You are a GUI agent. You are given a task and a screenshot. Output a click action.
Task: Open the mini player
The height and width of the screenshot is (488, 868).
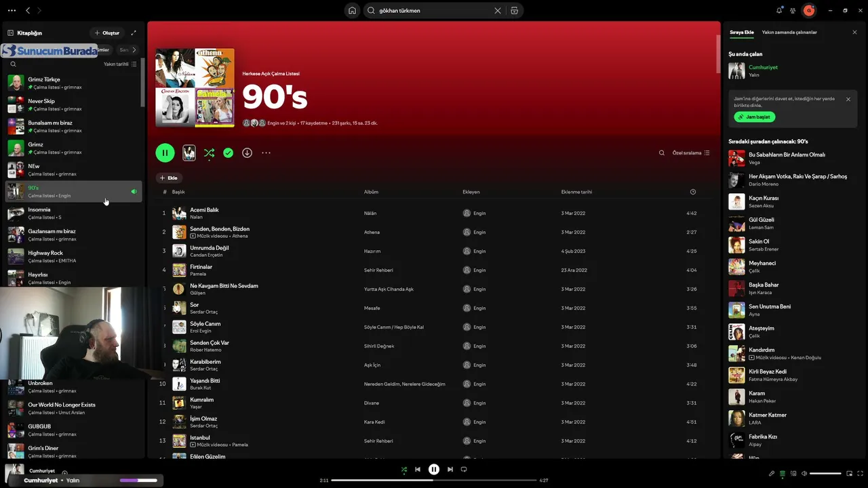point(849,473)
